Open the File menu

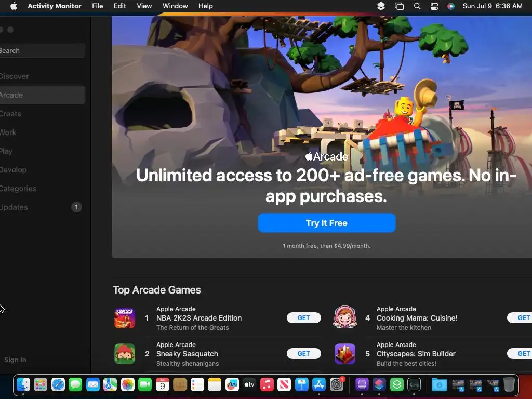pos(97,6)
